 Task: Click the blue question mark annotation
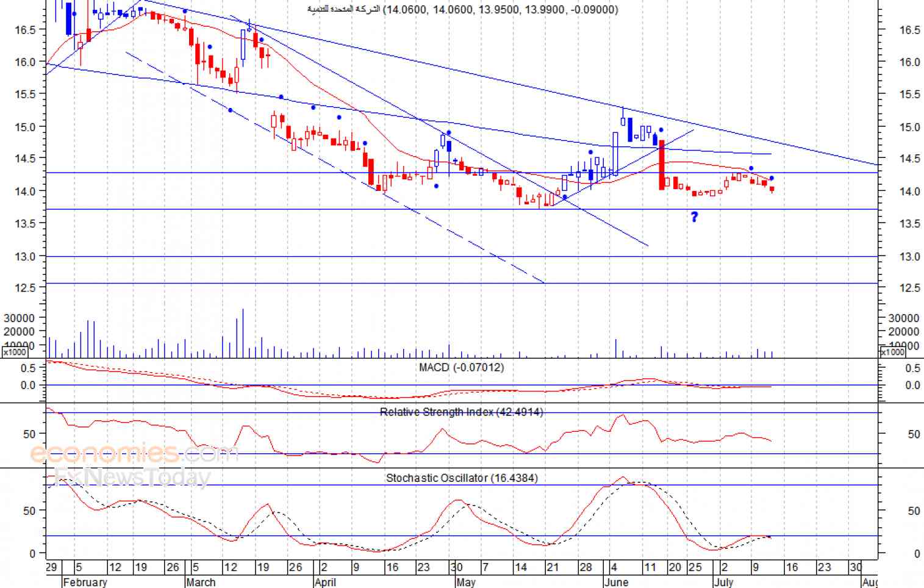pyautogui.click(x=694, y=217)
